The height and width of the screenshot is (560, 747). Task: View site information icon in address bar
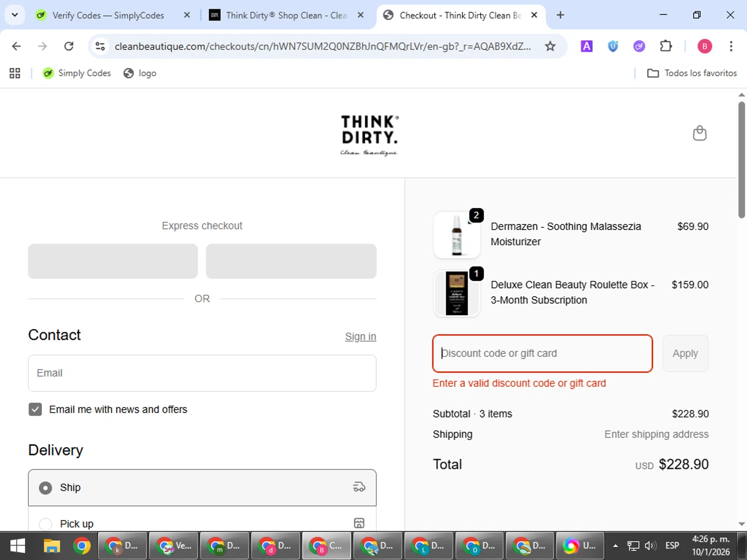(x=100, y=46)
